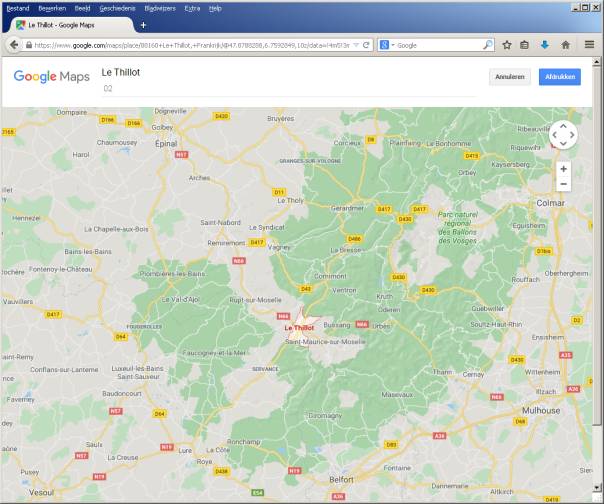
Task: Pan the map right with arrow control
Action: [572, 135]
